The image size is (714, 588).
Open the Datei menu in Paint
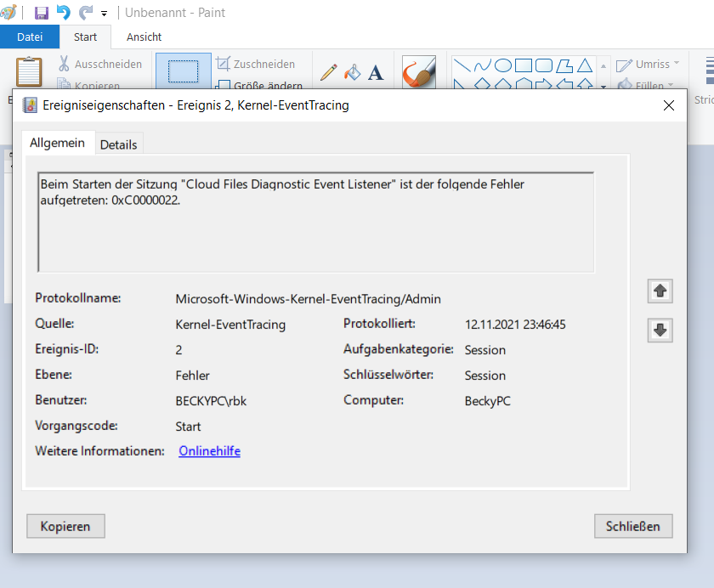click(30, 37)
